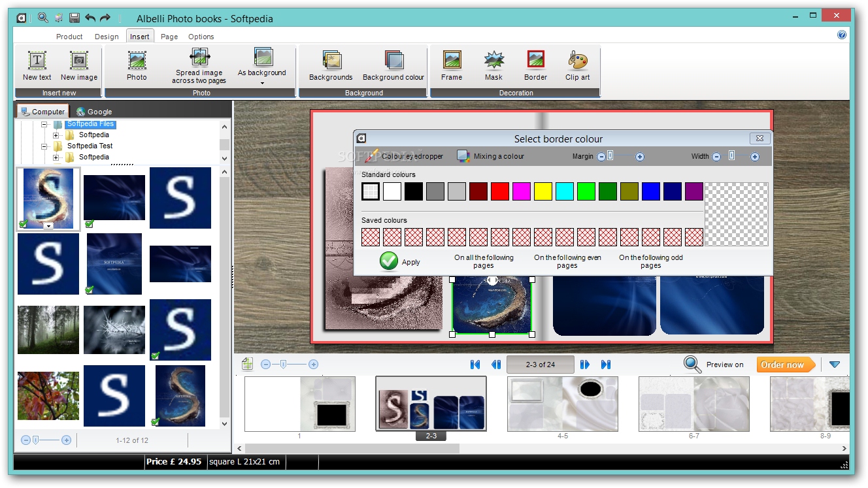868x488 pixels.
Task: Open the As background dropdown arrow
Action: point(262,83)
